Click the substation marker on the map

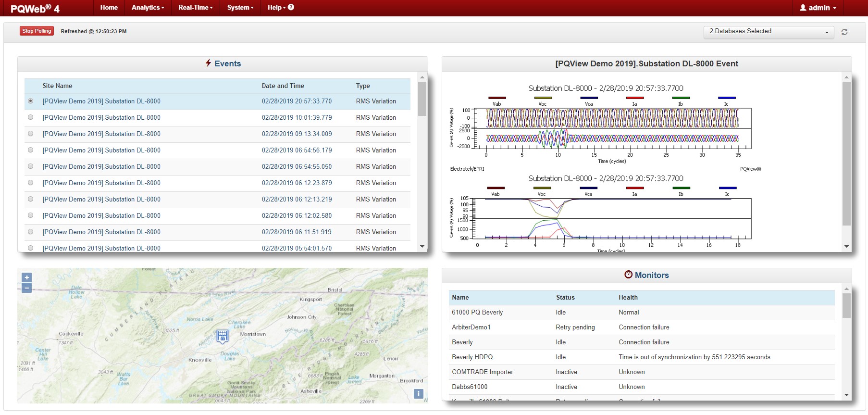pos(222,336)
